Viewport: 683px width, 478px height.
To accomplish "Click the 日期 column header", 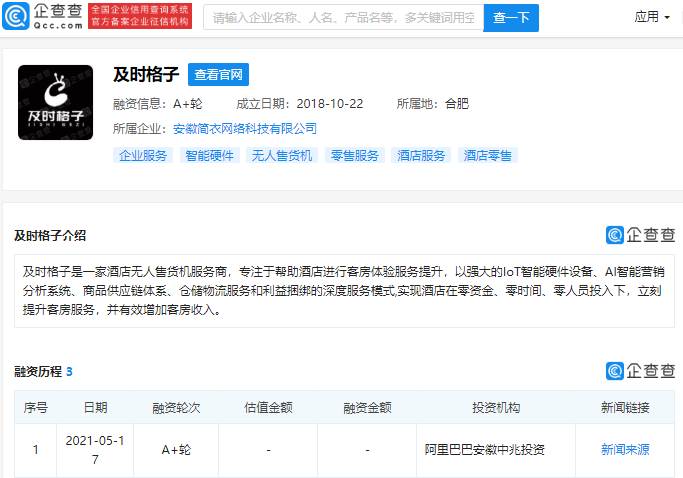I will tap(95, 408).
